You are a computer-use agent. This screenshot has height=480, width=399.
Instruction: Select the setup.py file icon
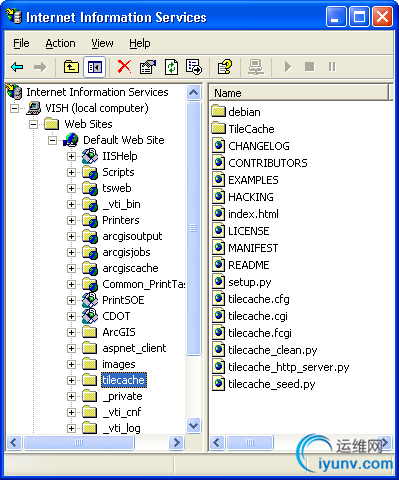point(219,282)
